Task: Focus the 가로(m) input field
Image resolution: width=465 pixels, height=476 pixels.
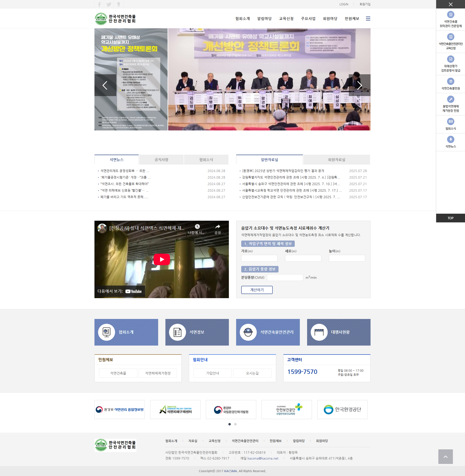Action: pyautogui.click(x=259, y=258)
